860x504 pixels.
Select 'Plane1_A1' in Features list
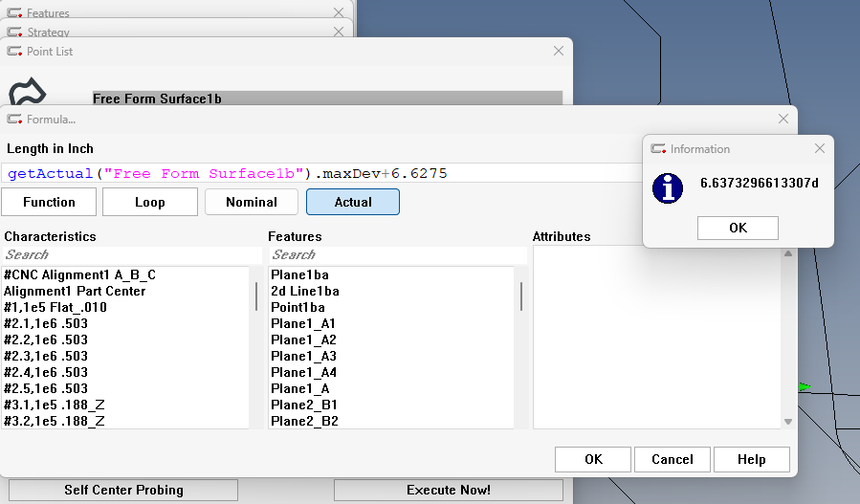[x=303, y=323]
